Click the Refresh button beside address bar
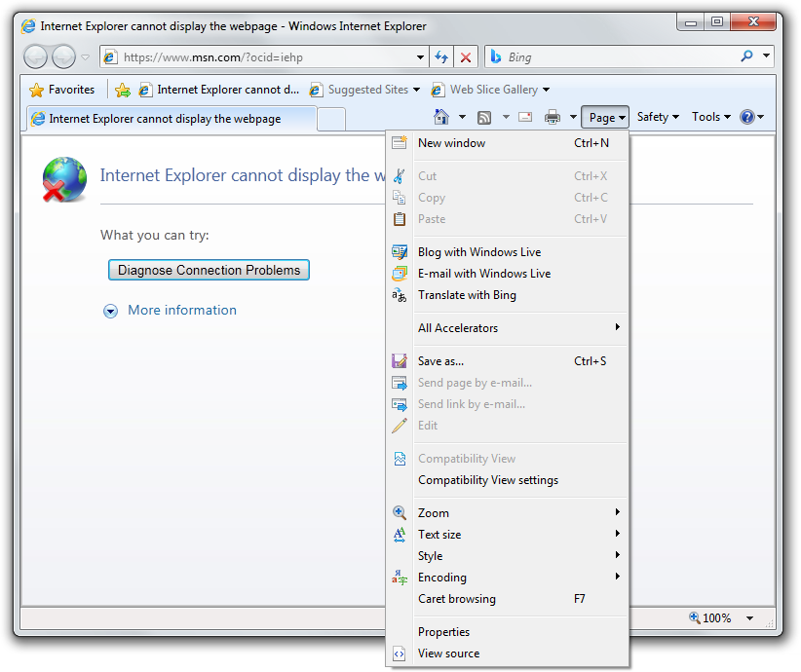Viewport: 801px width, 672px height. 441,57
